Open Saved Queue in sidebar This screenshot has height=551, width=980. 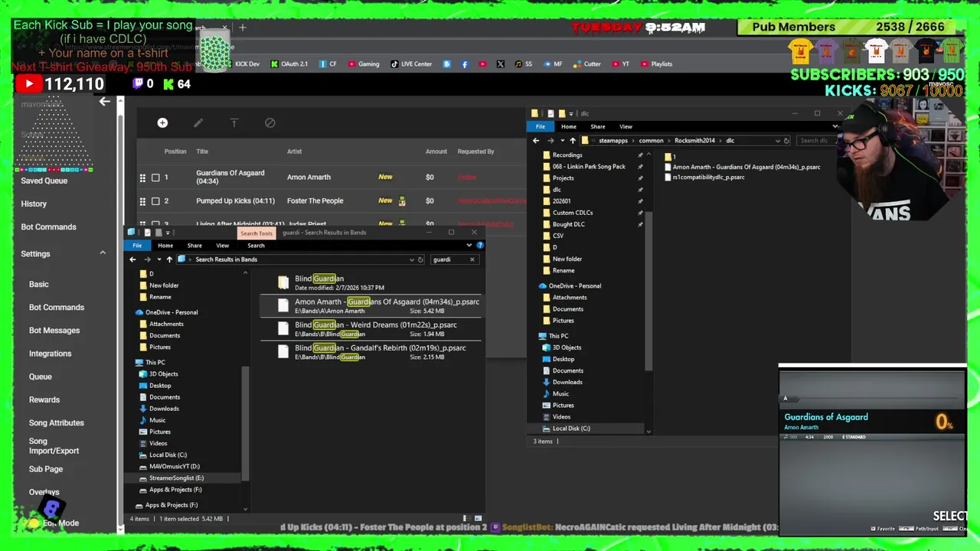click(44, 181)
